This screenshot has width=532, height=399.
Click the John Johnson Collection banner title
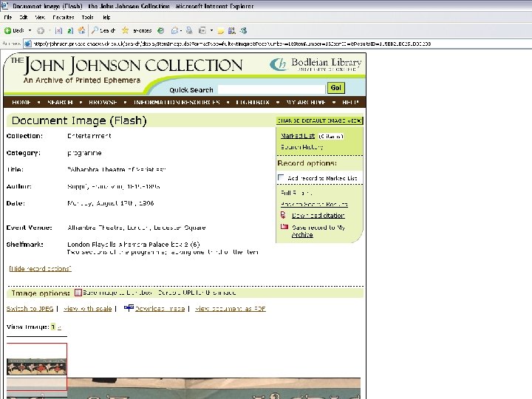point(126,66)
